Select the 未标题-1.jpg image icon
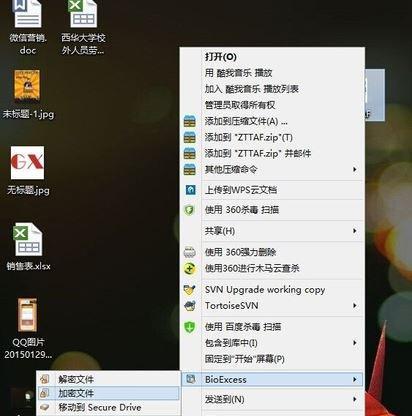The width and height of the screenshot is (412, 416). point(27,85)
